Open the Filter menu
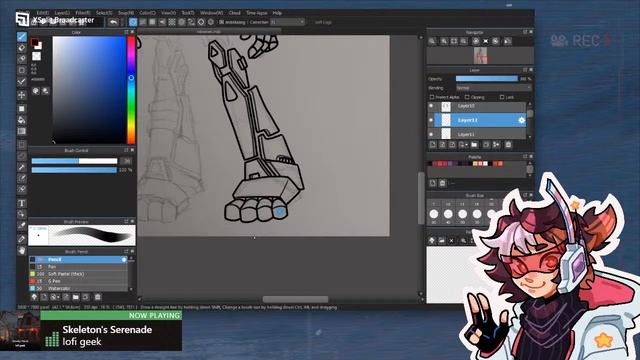640x360 pixels. pyautogui.click(x=82, y=13)
